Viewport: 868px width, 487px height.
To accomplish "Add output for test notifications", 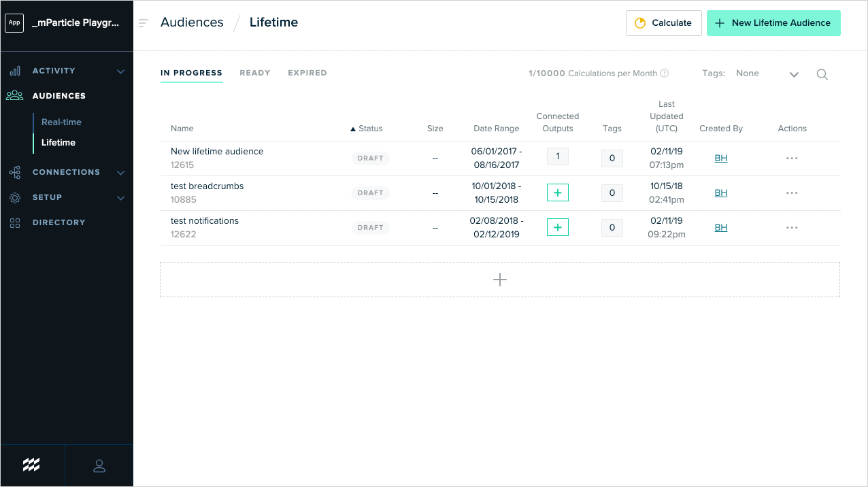I will point(558,228).
